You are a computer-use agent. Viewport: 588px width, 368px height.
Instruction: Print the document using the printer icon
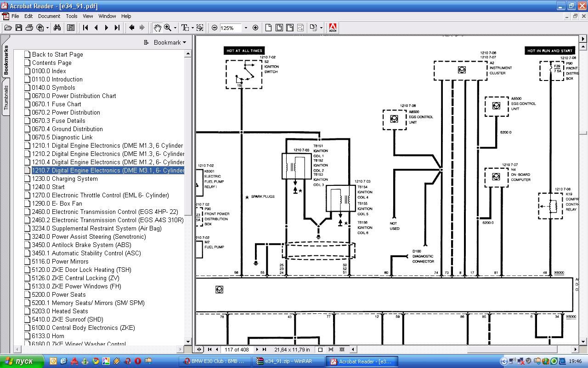pyautogui.click(x=29, y=28)
